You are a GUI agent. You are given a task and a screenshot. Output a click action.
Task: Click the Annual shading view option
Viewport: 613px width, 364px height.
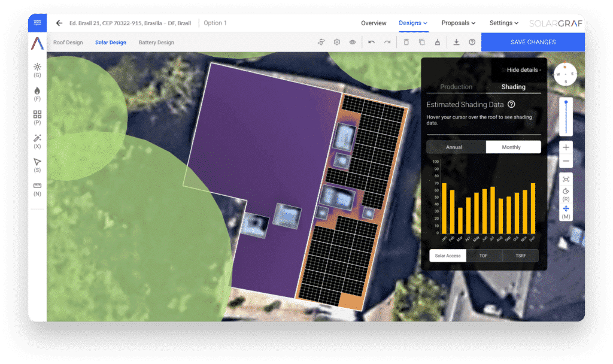coord(456,147)
